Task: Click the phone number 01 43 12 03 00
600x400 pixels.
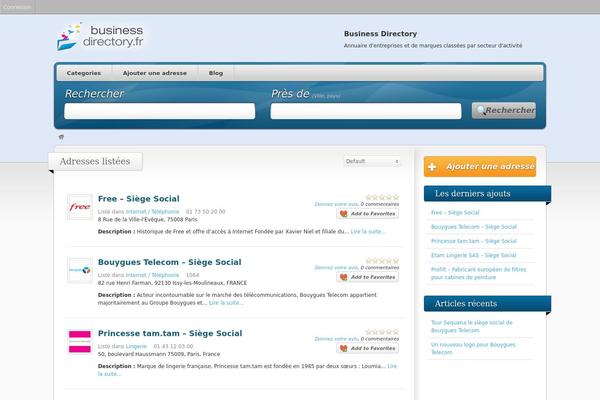Action: pyautogui.click(x=173, y=346)
